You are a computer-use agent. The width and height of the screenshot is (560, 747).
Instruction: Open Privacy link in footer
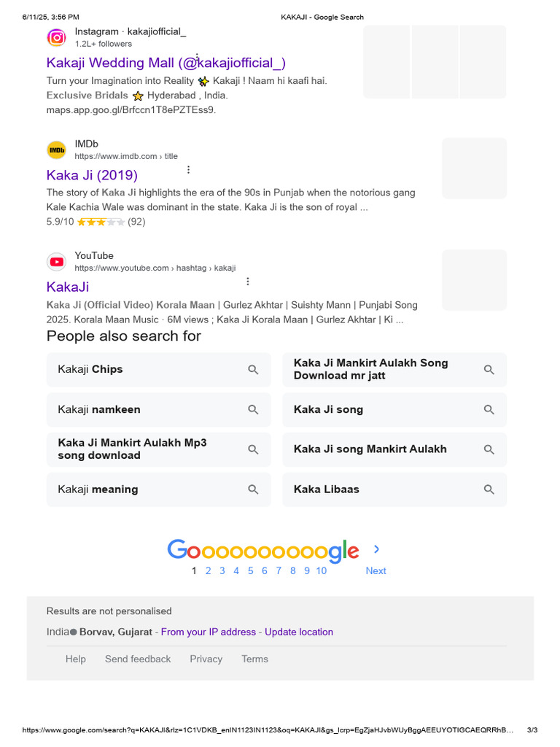(206, 659)
